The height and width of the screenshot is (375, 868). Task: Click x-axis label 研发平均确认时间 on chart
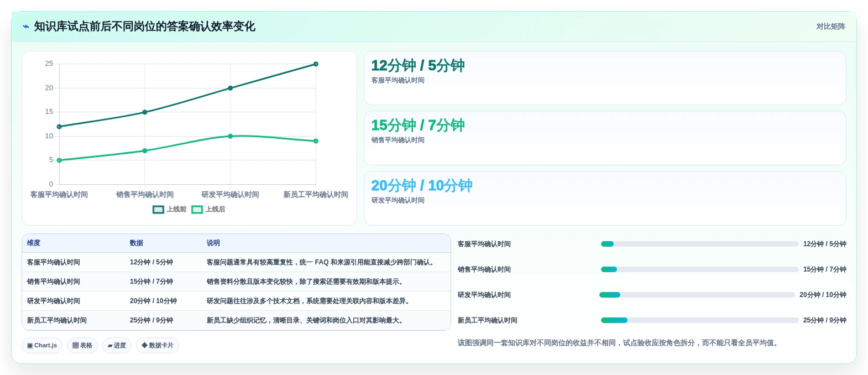point(230,195)
